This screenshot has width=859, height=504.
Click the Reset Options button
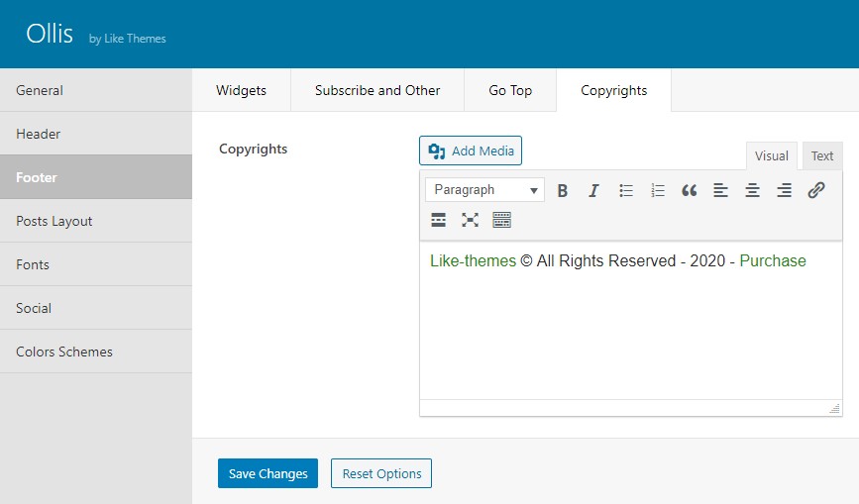[381, 473]
